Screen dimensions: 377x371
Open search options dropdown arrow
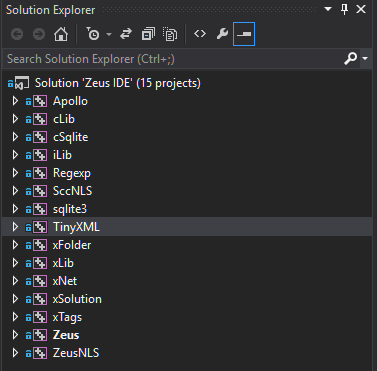365,58
